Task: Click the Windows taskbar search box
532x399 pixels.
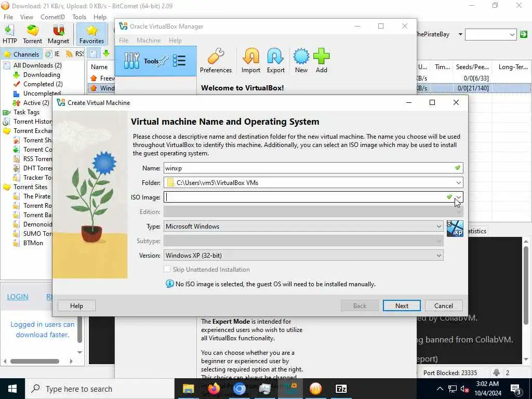Action: (x=100, y=389)
